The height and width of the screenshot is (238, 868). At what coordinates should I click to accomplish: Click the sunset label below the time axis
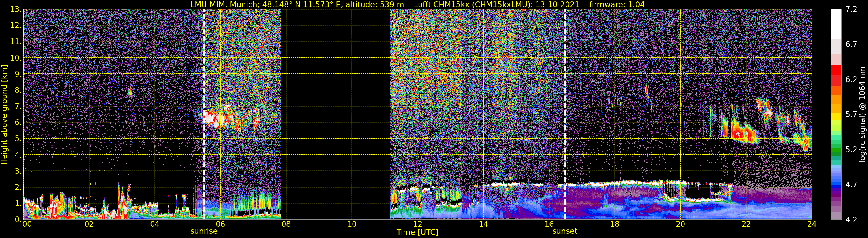click(565, 231)
